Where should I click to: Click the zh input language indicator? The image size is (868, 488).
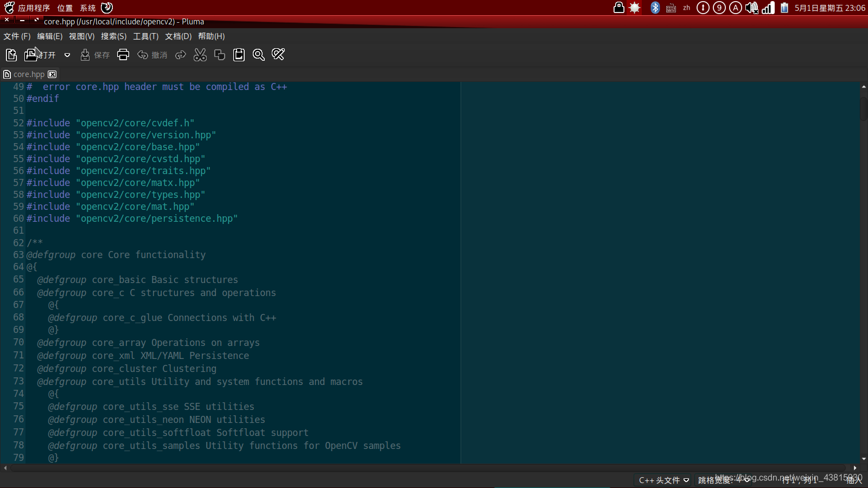687,8
